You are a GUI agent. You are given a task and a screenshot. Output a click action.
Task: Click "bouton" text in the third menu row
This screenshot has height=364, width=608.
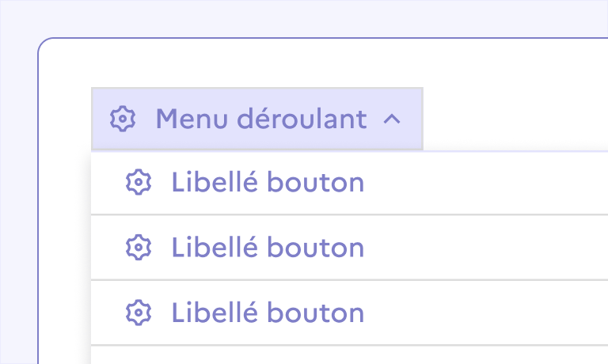tap(315, 313)
